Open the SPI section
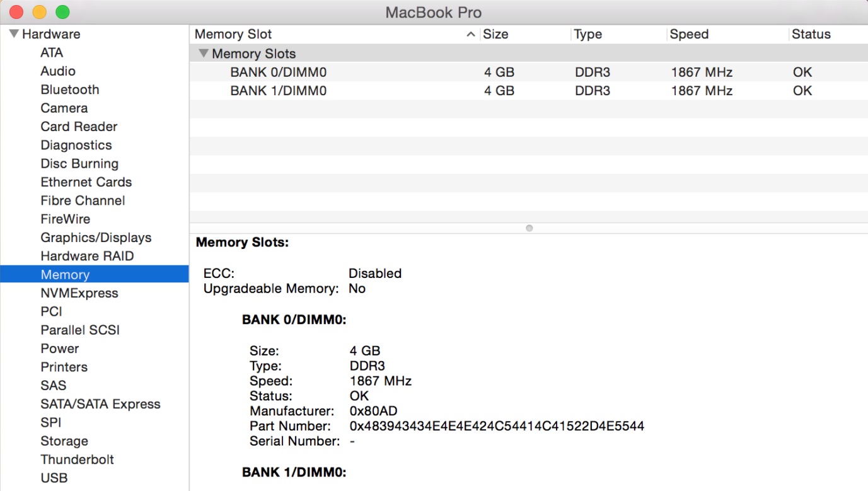The height and width of the screenshot is (491, 868). pyautogui.click(x=50, y=422)
